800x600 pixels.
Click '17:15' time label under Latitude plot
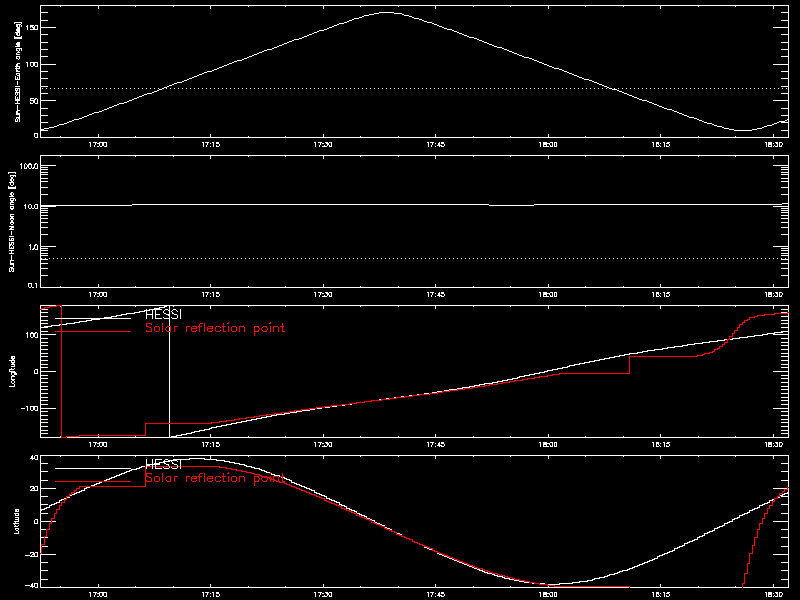click(x=210, y=594)
